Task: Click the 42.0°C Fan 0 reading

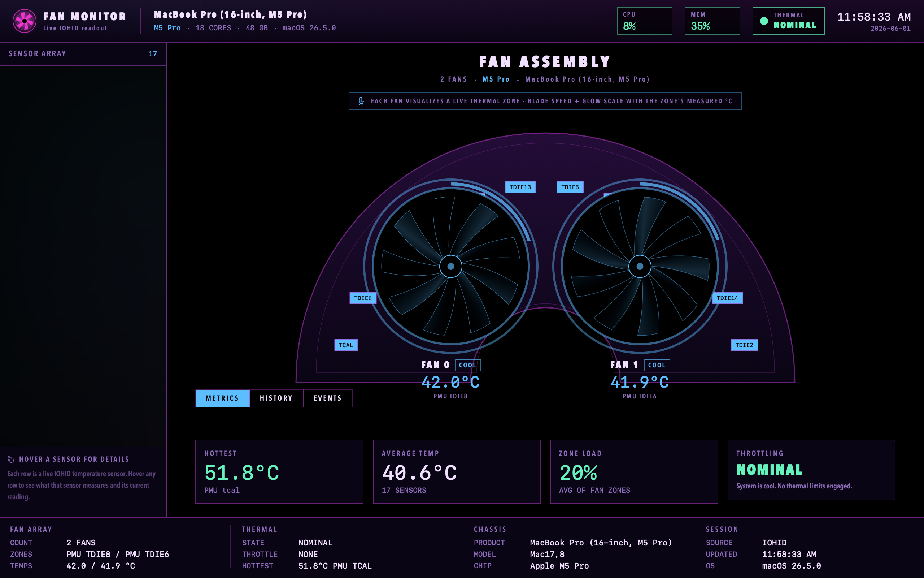Action: pos(450,382)
